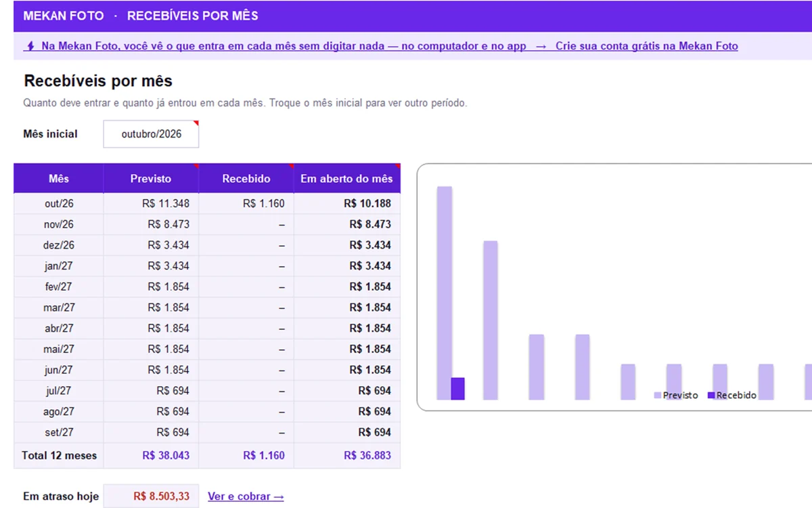
Task: Select the 'mar/27' month cell
Action: coord(59,308)
